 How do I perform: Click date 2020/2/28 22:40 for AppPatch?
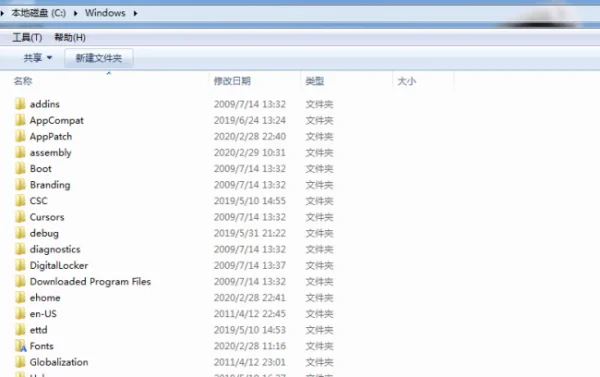pos(249,137)
